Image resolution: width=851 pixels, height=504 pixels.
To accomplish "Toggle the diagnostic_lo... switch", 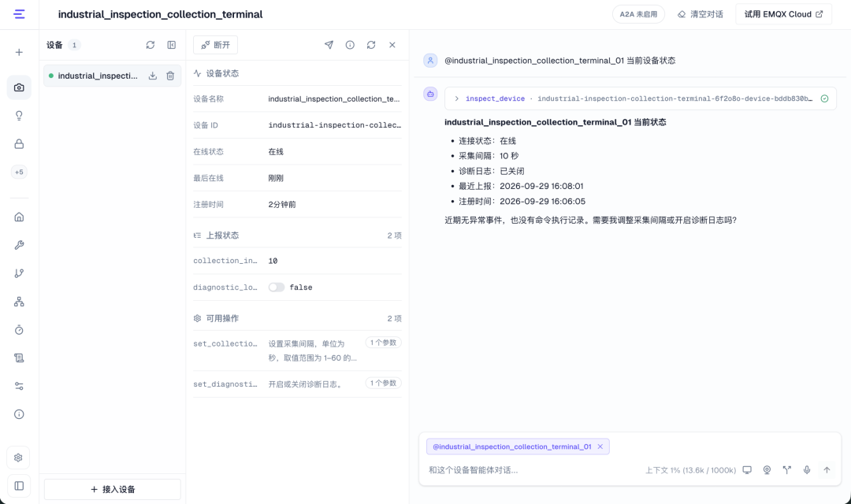I will point(277,287).
